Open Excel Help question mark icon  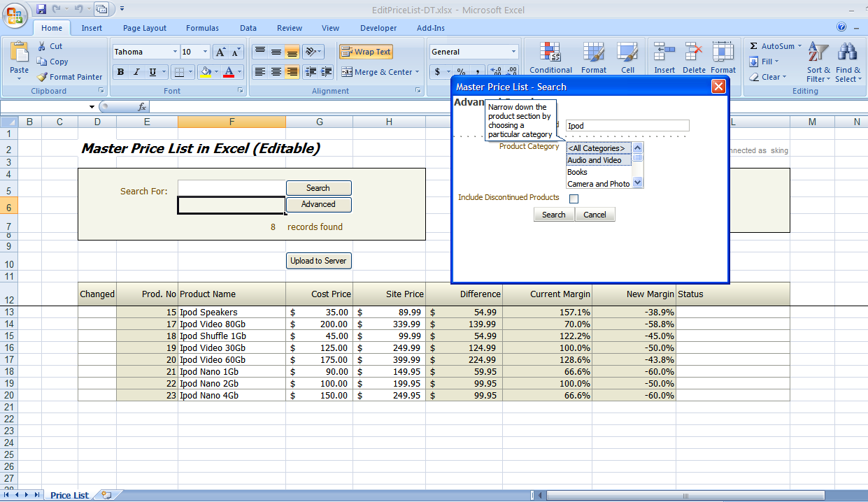point(842,27)
